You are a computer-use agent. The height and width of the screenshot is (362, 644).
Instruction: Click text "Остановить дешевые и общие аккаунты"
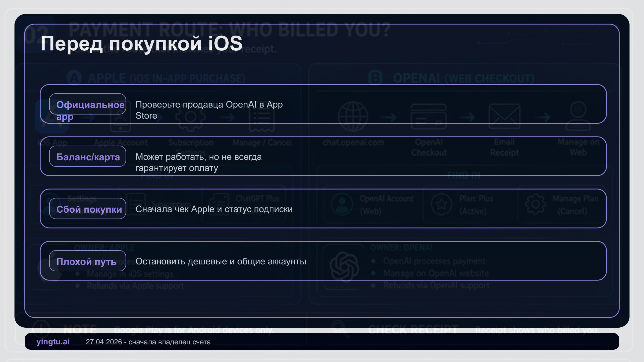point(221,261)
